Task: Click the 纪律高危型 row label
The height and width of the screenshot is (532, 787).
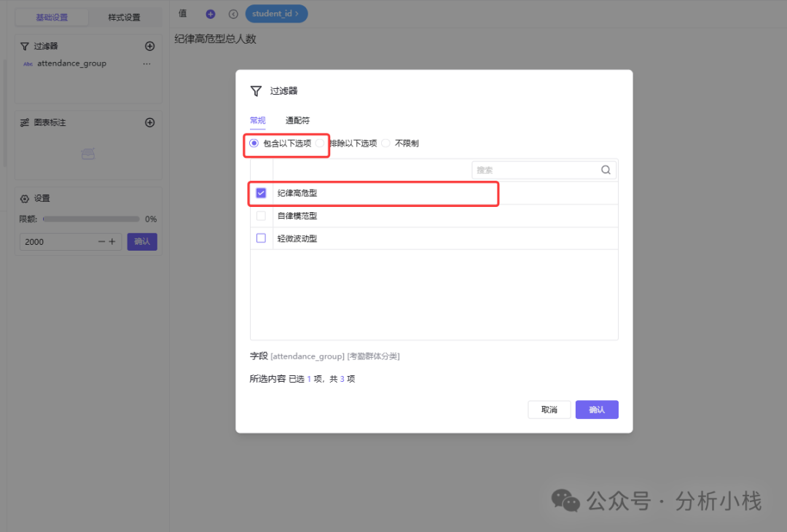Action: pyautogui.click(x=297, y=193)
